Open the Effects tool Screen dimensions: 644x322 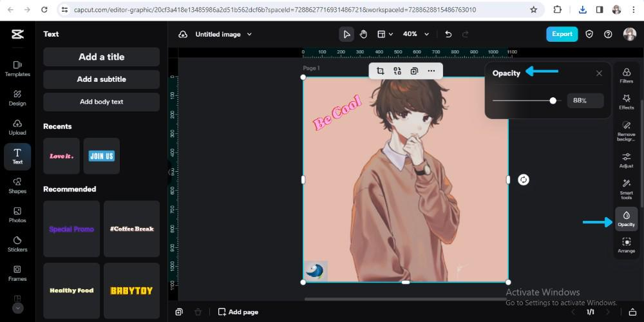[627, 102]
